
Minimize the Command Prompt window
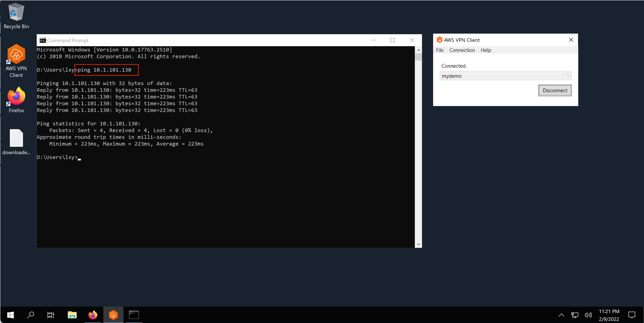(373, 40)
